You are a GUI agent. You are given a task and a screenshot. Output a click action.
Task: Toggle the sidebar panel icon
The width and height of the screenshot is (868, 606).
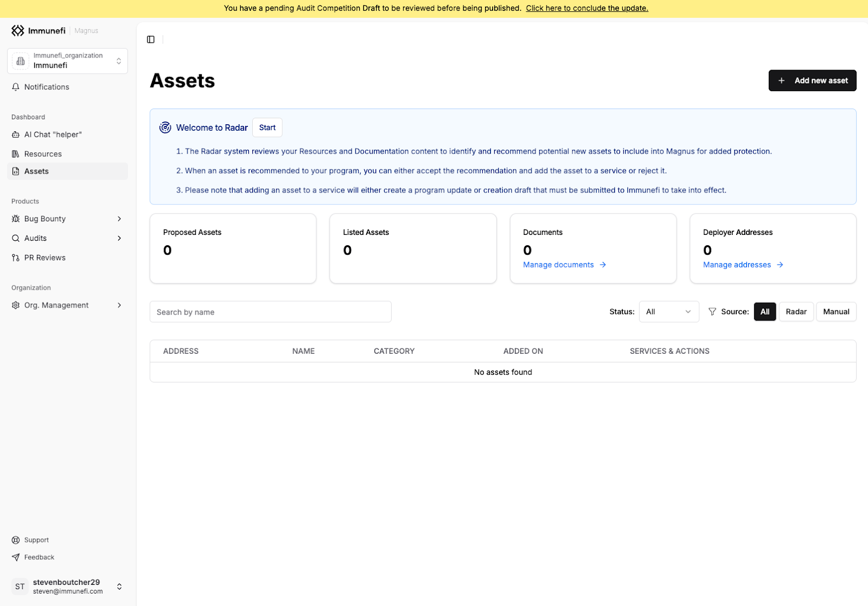point(151,40)
